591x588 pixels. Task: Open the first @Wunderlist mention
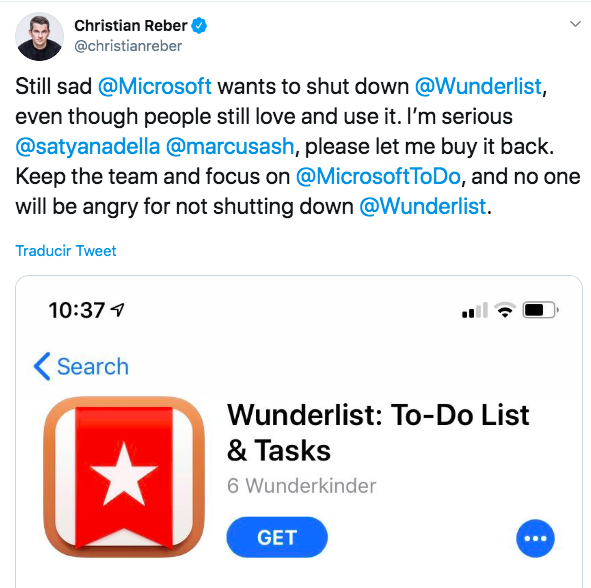click(x=478, y=86)
